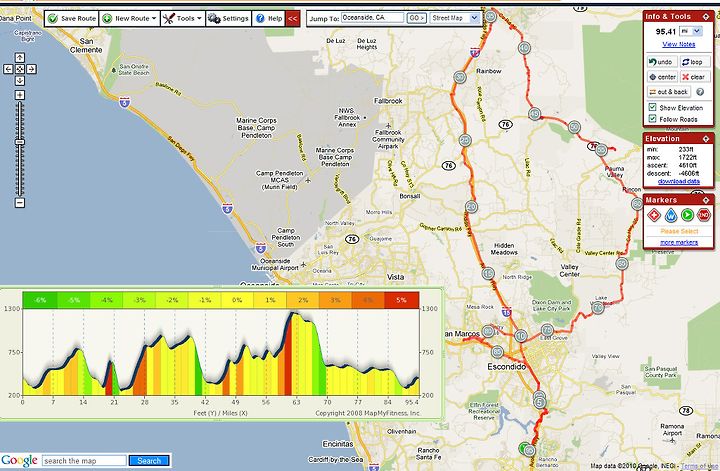The width and height of the screenshot is (720, 471).
Task: Open the Settings menu
Action: pyautogui.click(x=228, y=18)
